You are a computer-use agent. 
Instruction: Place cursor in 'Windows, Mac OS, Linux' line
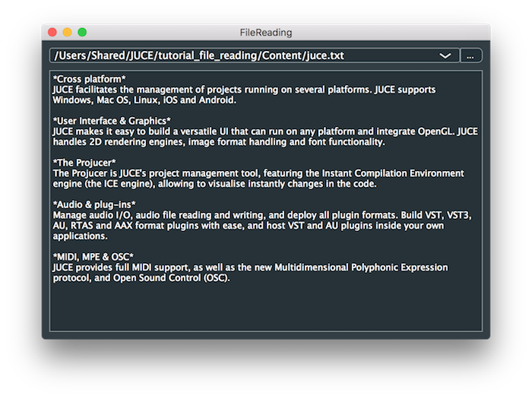click(x=144, y=100)
